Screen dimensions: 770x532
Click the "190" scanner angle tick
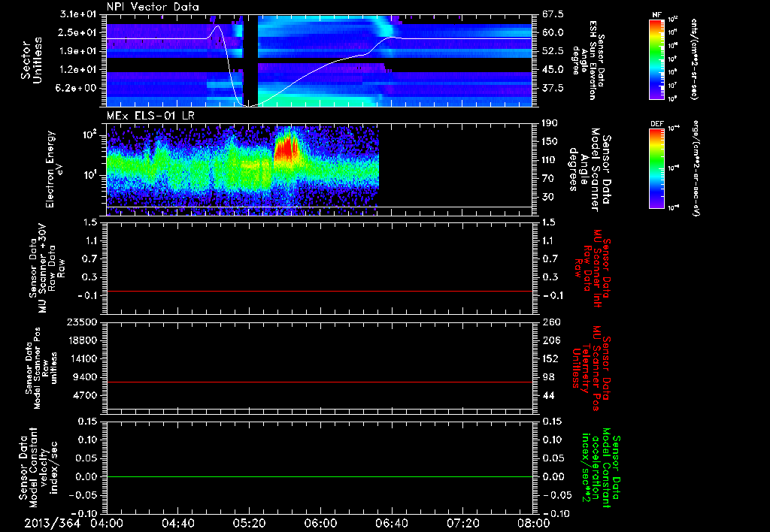[x=550, y=123]
